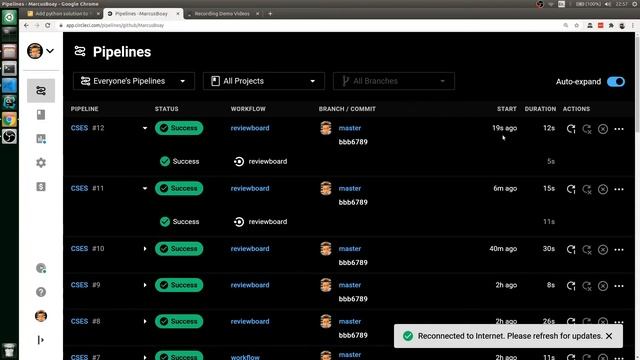Open a new Chrome tab
This screenshot has width=640, height=360.
point(270,13)
